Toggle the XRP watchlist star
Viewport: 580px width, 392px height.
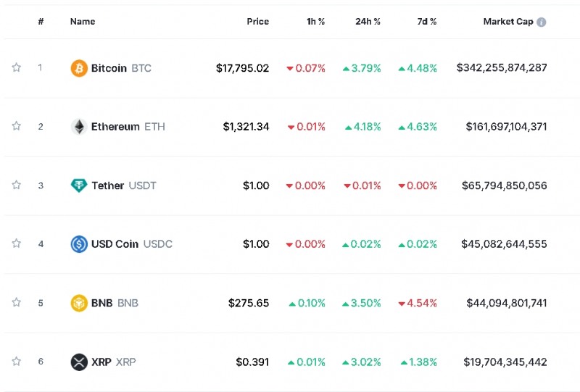pos(16,361)
